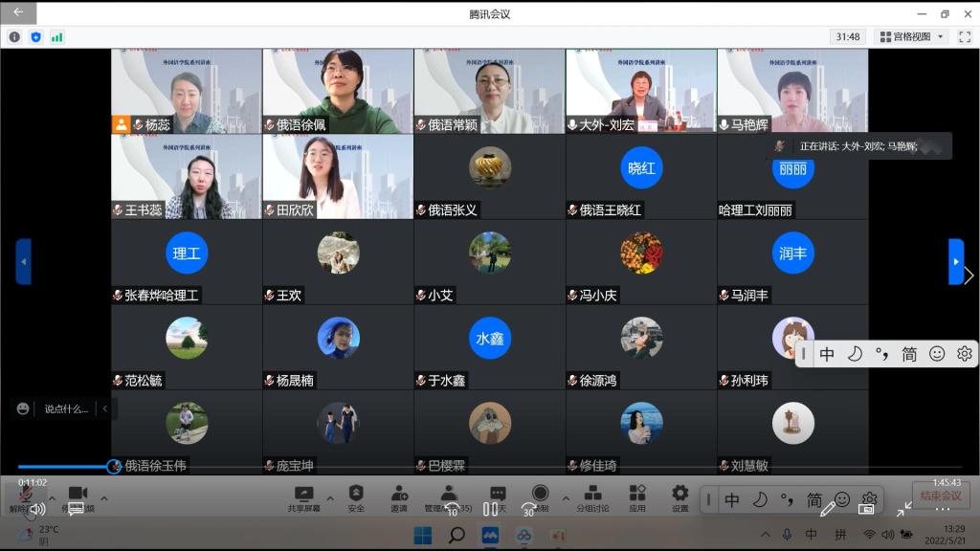Toggle 简 simplified Chinese mode in floating IME bar

909,354
